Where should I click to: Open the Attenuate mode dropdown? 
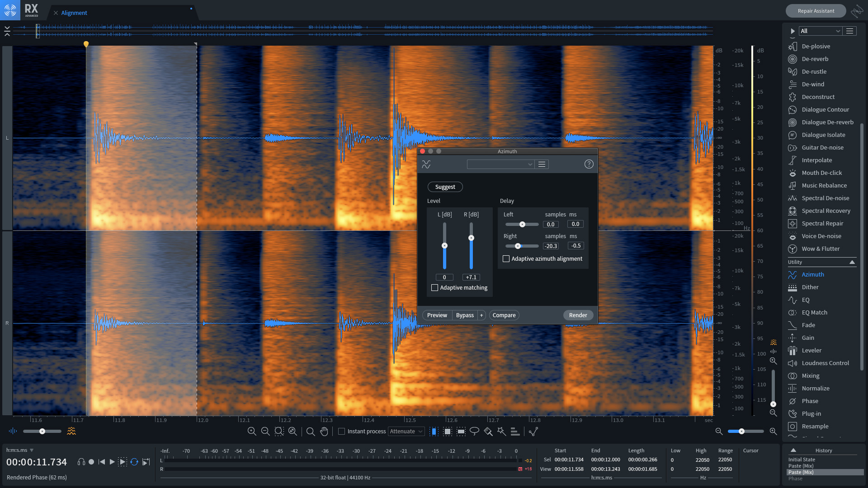(x=406, y=432)
